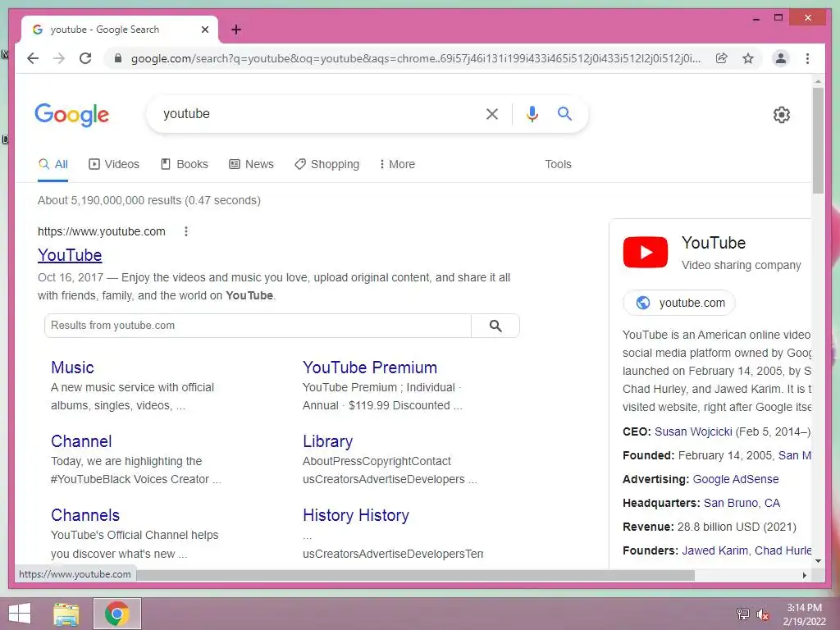Click the Google logo

tap(72, 115)
